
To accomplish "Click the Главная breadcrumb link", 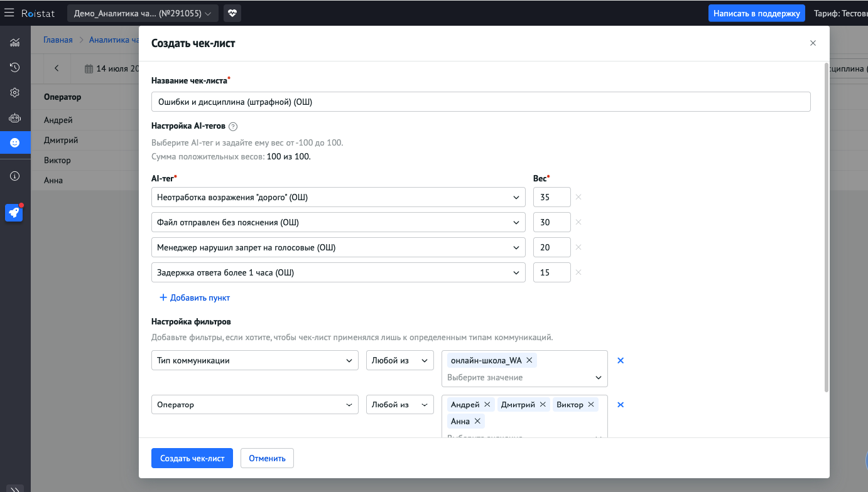I will 58,40.
